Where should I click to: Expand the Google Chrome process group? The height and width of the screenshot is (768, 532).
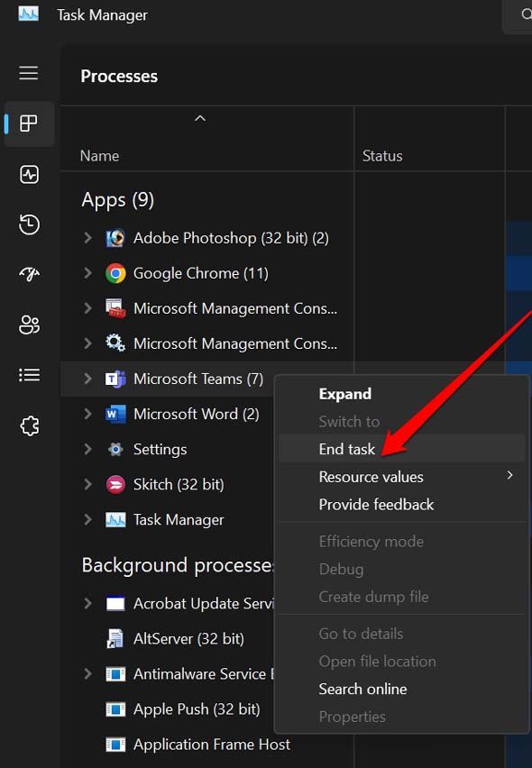87,273
